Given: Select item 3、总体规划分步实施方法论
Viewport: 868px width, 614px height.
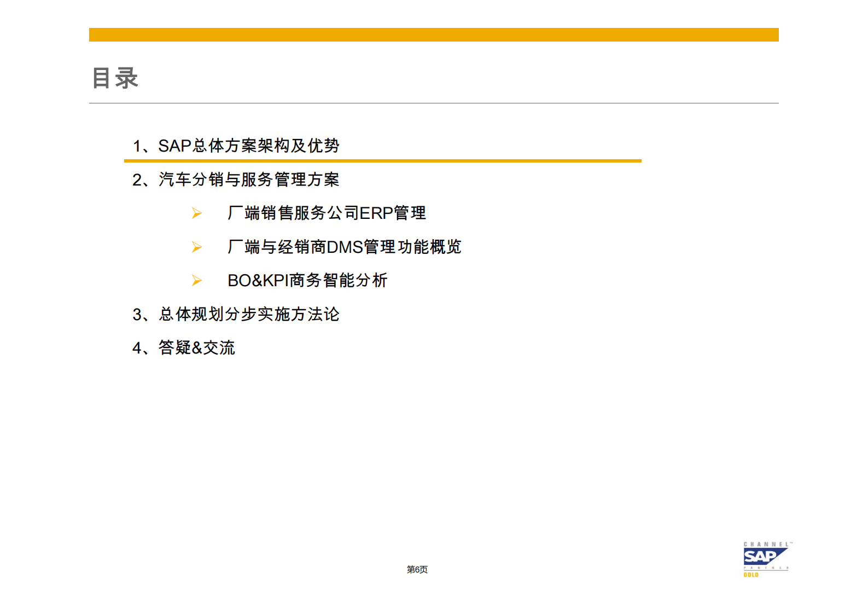Looking at the screenshot, I should 236,314.
